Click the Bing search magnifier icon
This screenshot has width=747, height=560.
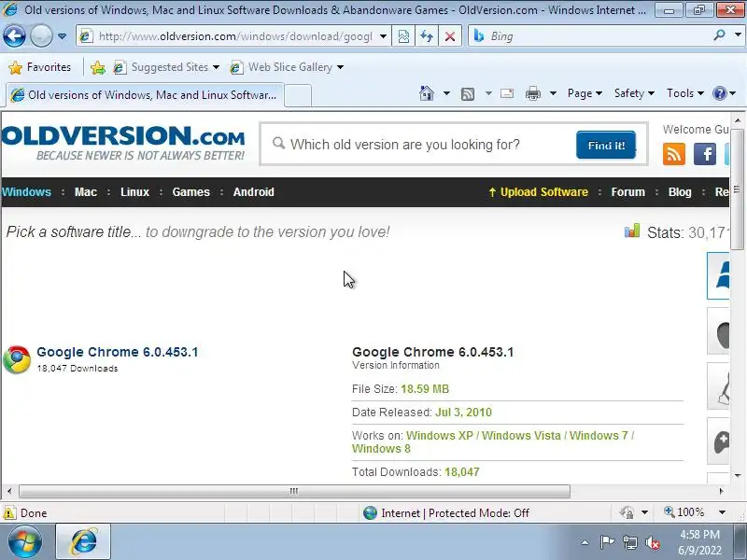pos(719,35)
